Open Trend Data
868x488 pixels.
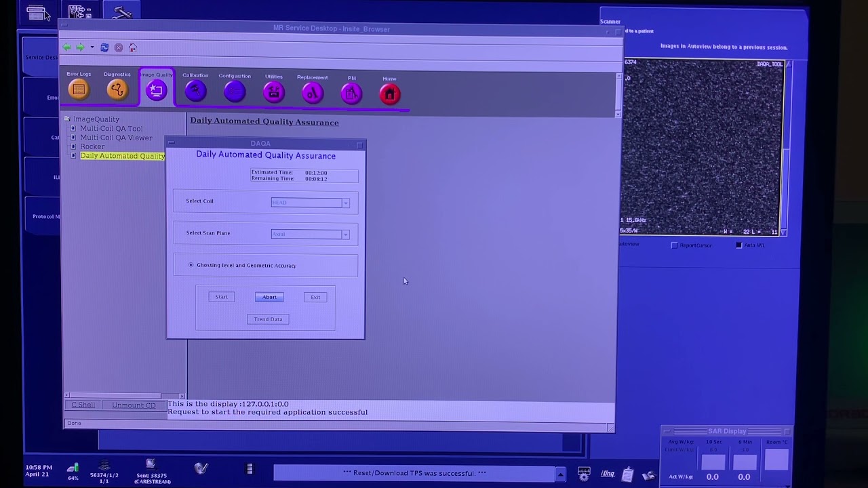[x=268, y=319]
